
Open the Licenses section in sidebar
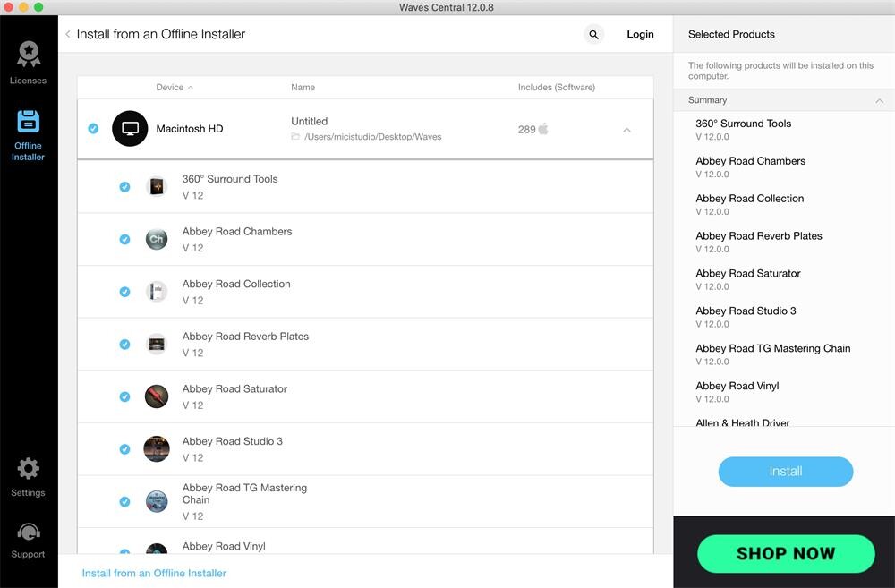28,63
